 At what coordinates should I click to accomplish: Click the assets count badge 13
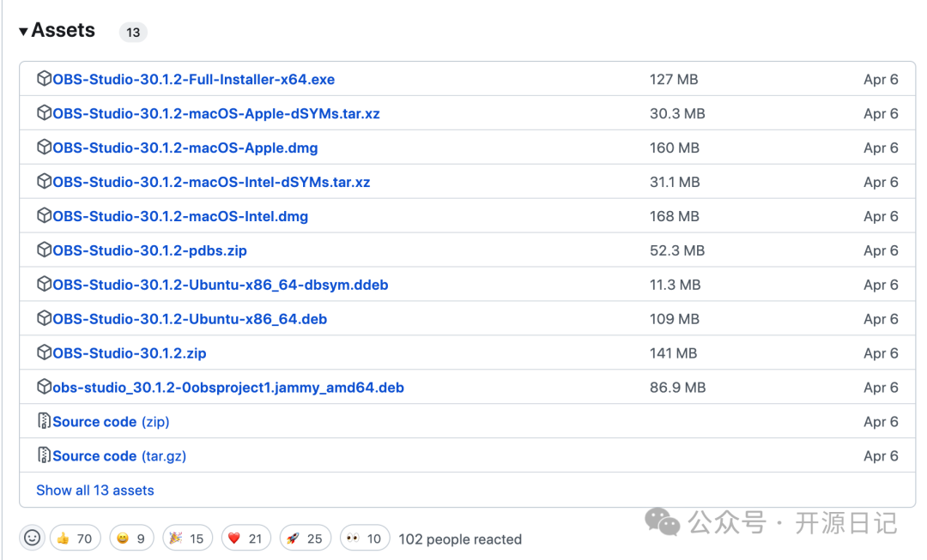coord(133,32)
